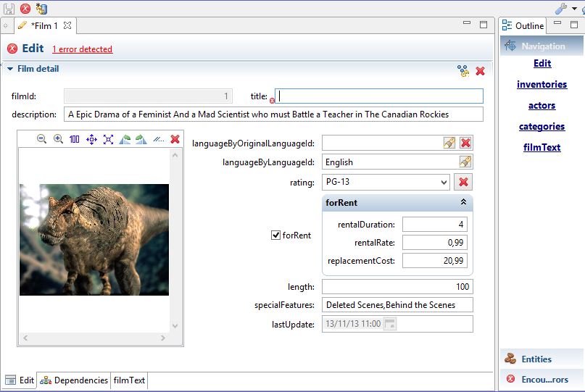585x392 pixels.
Task: Open selector for languageByLanguageId field
Action: click(465, 162)
